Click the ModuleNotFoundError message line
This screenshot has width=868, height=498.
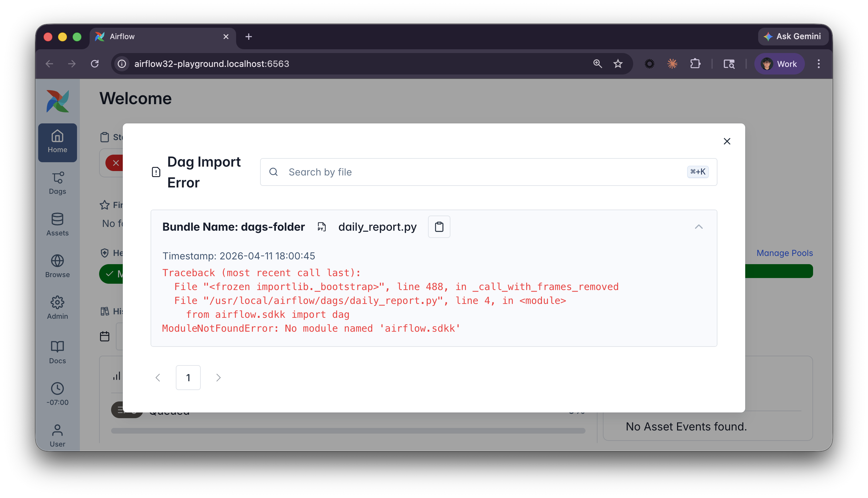coord(311,328)
